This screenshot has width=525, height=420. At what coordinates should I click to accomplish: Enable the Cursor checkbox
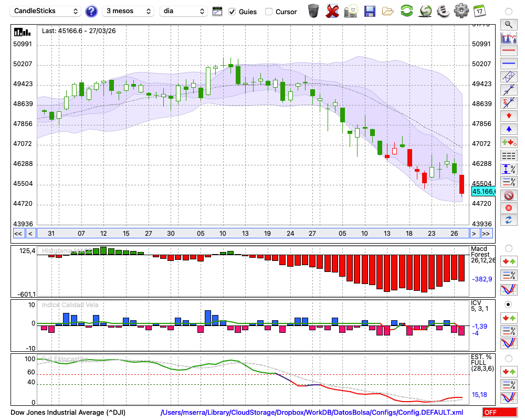[269, 12]
